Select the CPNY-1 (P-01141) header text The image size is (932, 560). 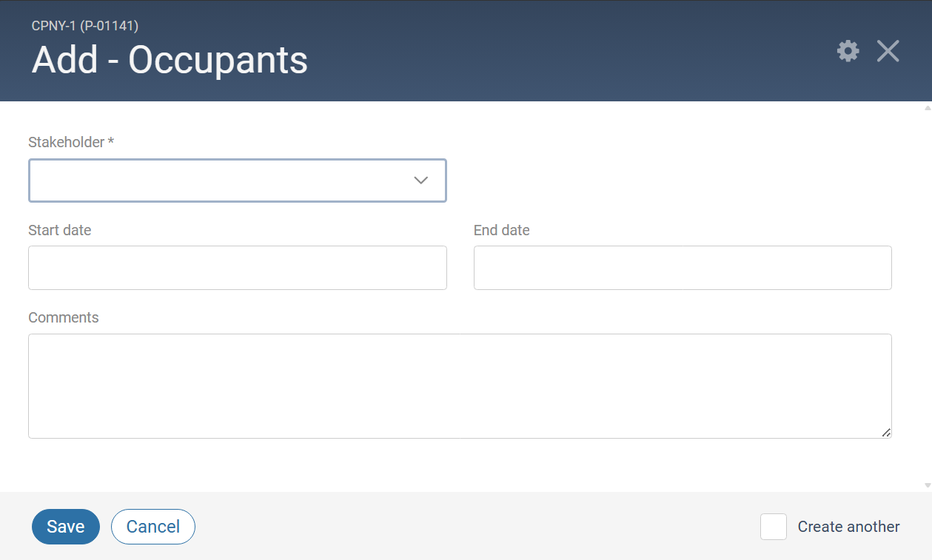(x=85, y=26)
